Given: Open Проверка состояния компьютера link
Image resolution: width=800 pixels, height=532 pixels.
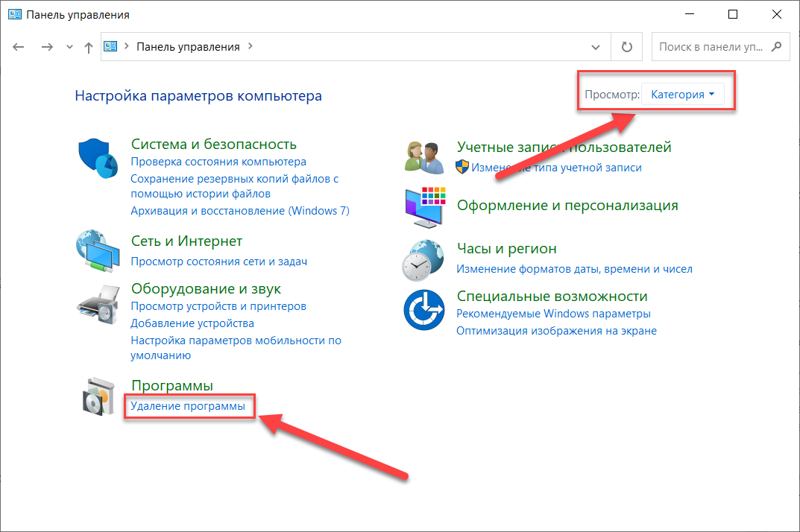Looking at the screenshot, I should (x=218, y=162).
